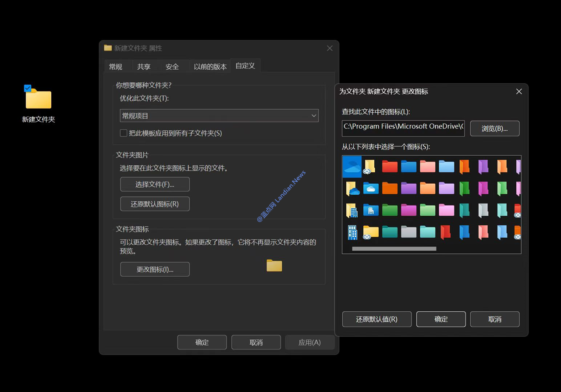The height and width of the screenshot is (392, 561).
Task: Select the upright gray folder icon
Action: [x=483, y=210]
